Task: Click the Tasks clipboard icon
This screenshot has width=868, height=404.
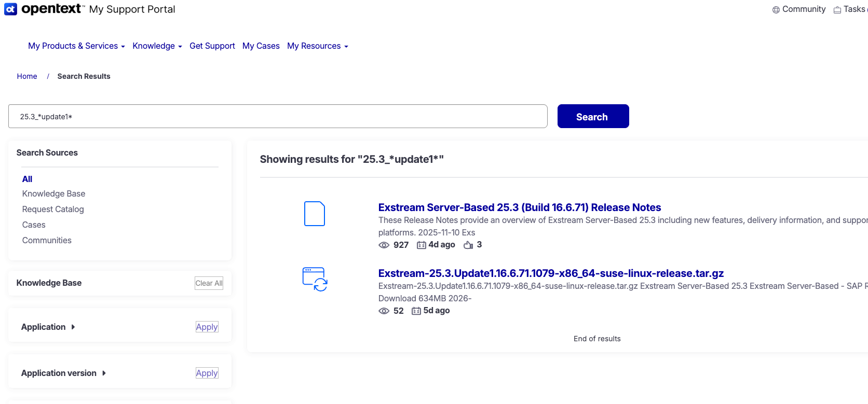Action: click(837, 10)
